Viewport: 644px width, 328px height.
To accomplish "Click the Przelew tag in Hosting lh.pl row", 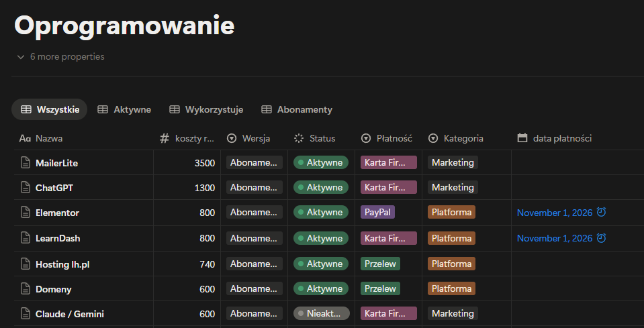I will pos(380,264).
